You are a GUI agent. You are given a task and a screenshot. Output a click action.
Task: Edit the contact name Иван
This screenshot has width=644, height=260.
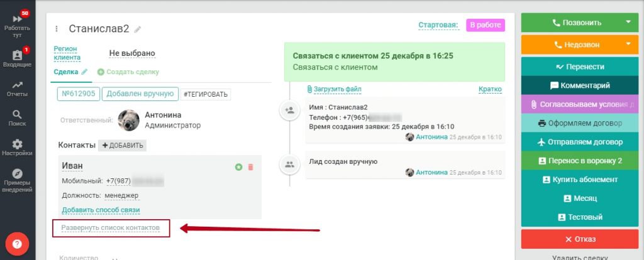coord(72,166)
